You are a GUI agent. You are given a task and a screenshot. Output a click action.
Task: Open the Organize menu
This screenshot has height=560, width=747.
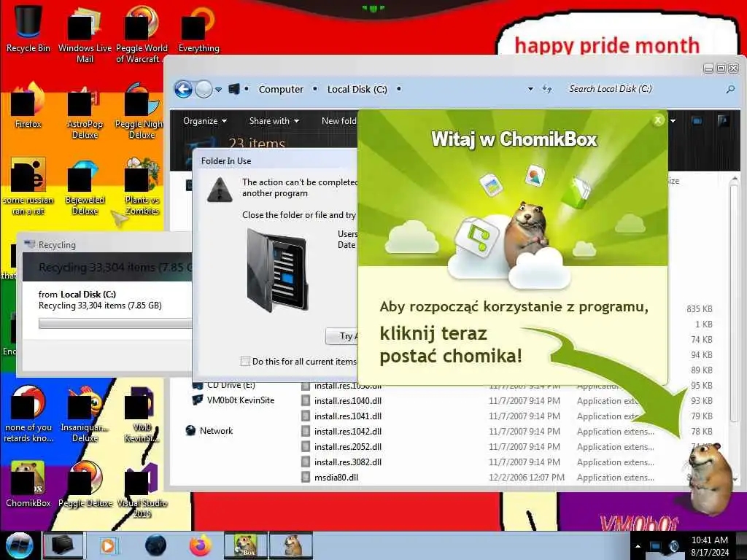click(205, 121)
